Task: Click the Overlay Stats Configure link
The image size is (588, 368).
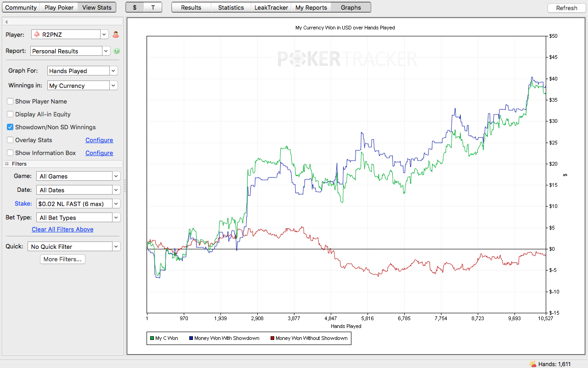Action: 99,140
